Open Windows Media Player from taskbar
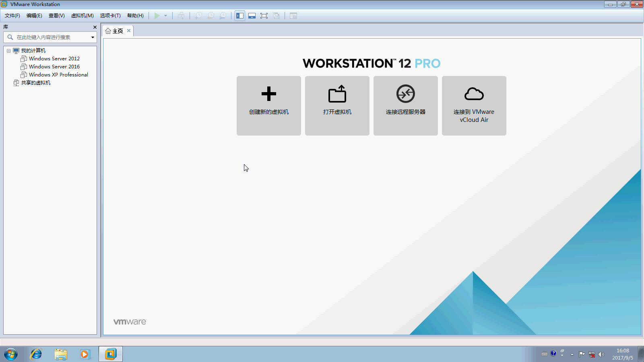 pos(85,354)
